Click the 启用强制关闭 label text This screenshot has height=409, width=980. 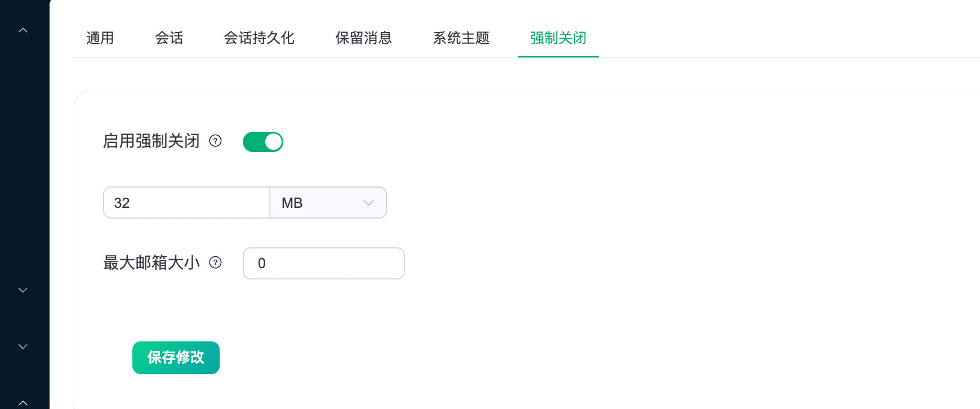tap(152, 141)
